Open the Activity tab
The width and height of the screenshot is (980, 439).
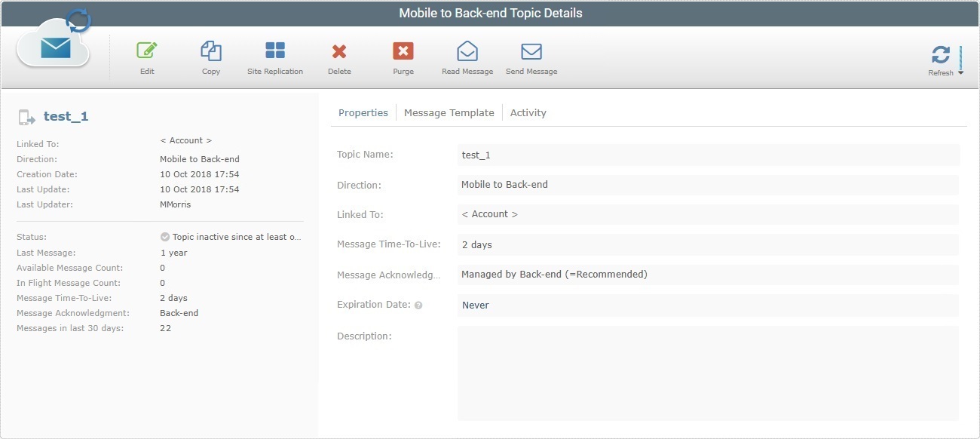click(x=528, y=112)
